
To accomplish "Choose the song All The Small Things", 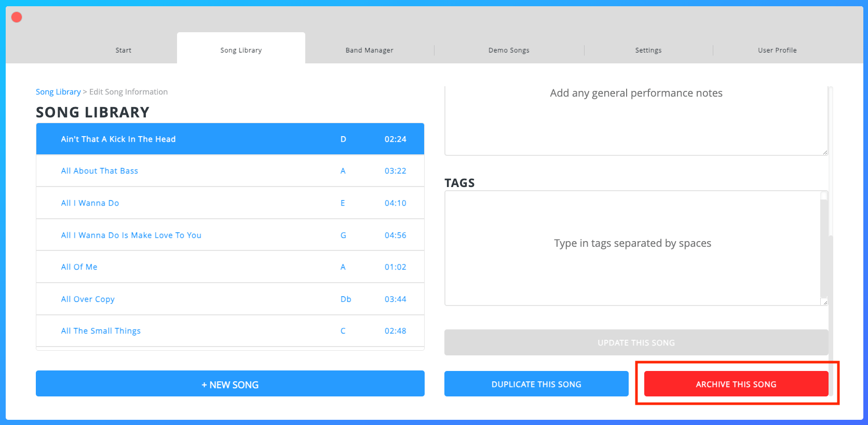I will point(101,331).
